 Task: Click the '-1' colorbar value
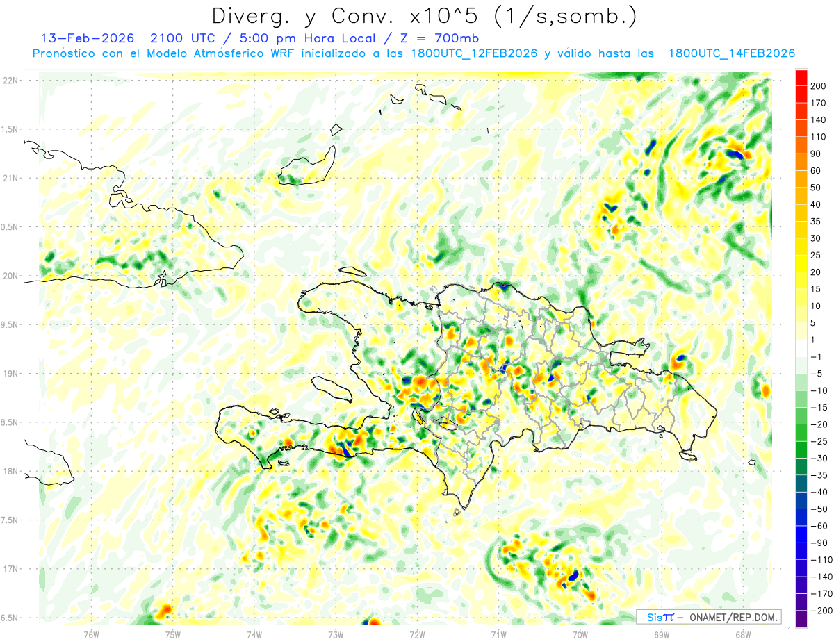[x=817, y=357]
